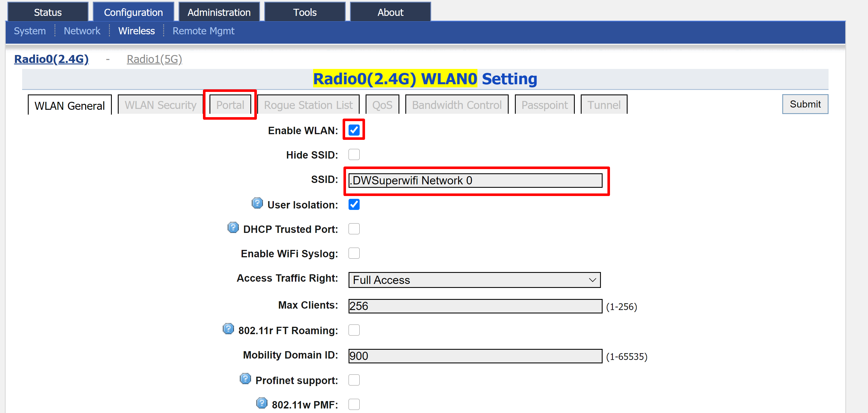Go to the Network submenu
This screenshot has width=868, height=413.
pos(82,31)
